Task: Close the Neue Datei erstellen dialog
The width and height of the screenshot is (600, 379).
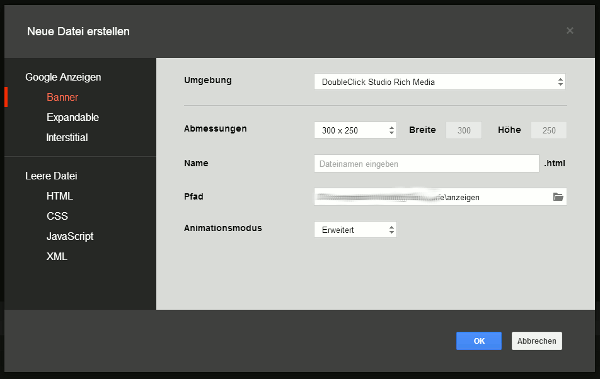Action: pos(570,31)
